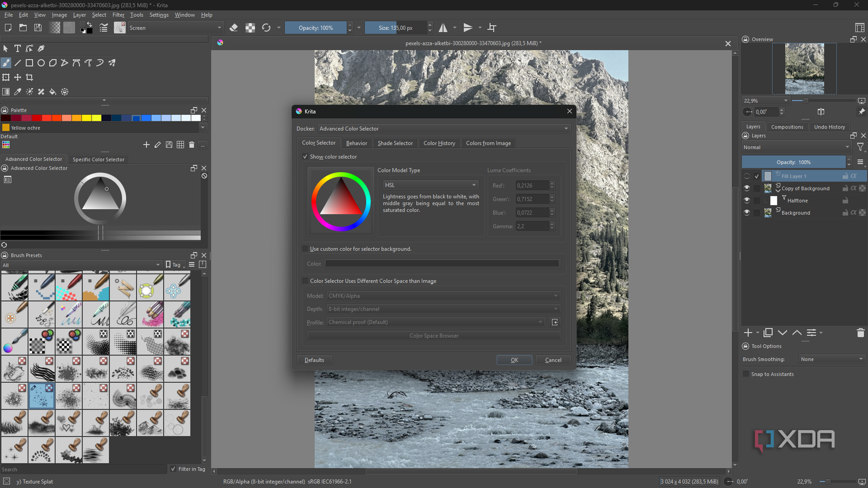This screenshot has width=868, height=488.
Task: Open the Filter menu
Action: (118, 15)
